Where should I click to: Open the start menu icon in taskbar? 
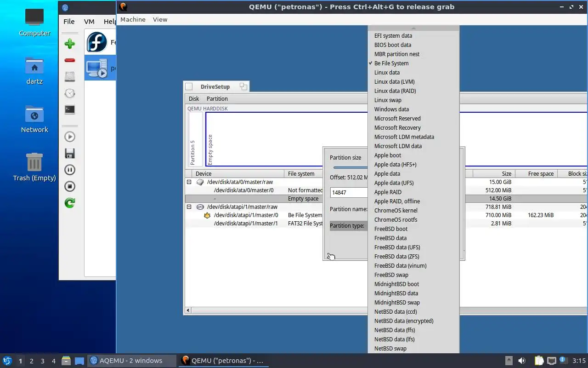coord(7,361)
